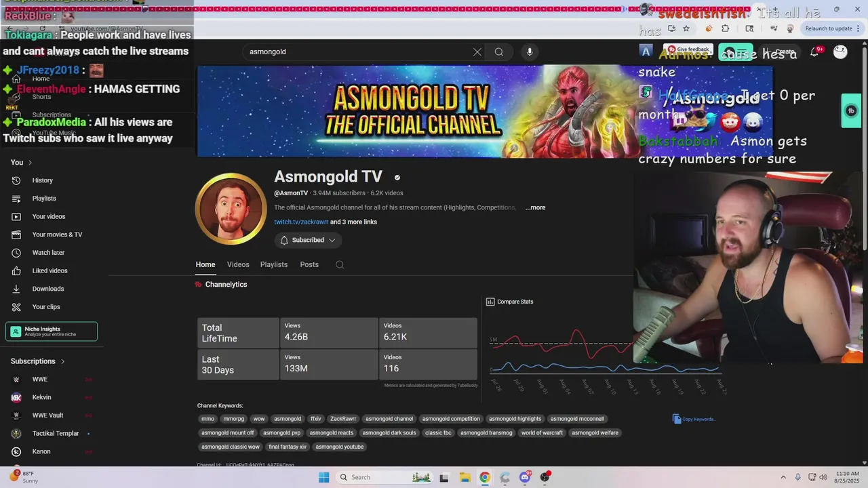Open the twitch.tv/zackrawrr link
The width and height of the screenshot is (868, 488).
301,222
